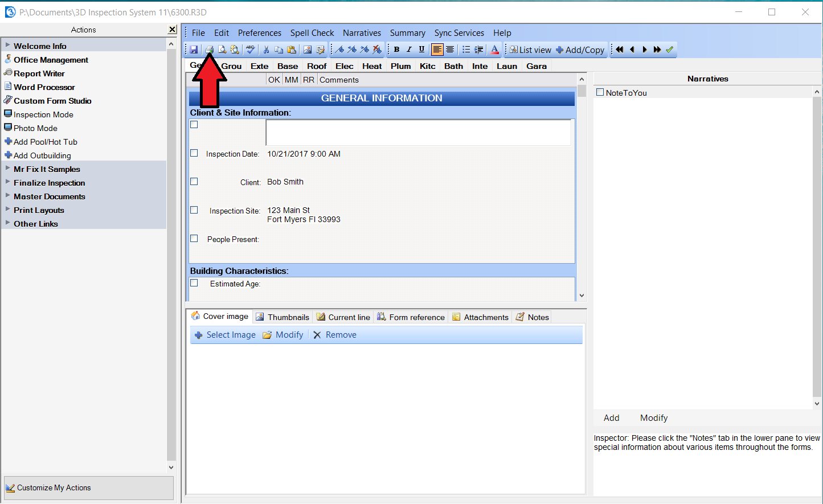Check the Estimated Age checkbox

194,282
